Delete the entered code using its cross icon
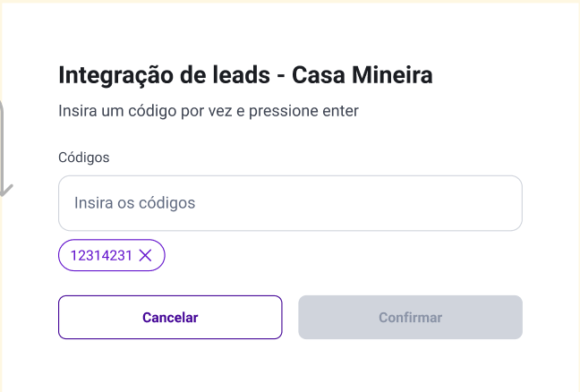Image resolution: width=580 pixels, height=392 pixels. [x=146, y=256]
